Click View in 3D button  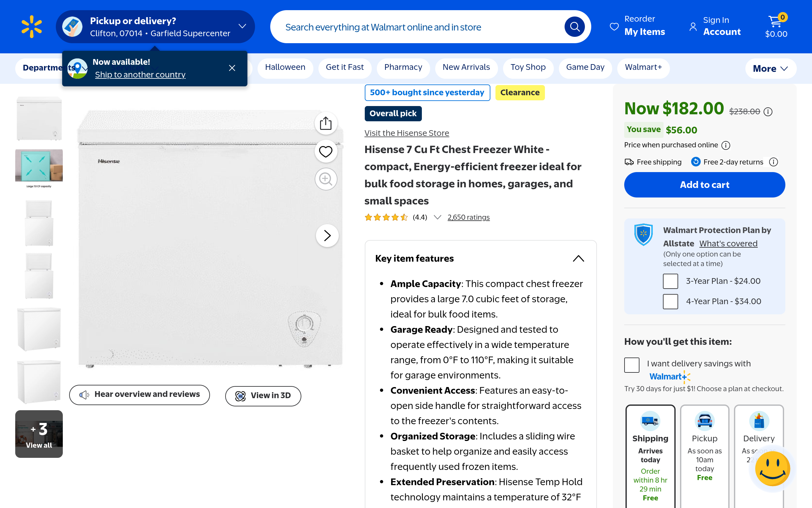pyautogui.click(x=263, y=396)
